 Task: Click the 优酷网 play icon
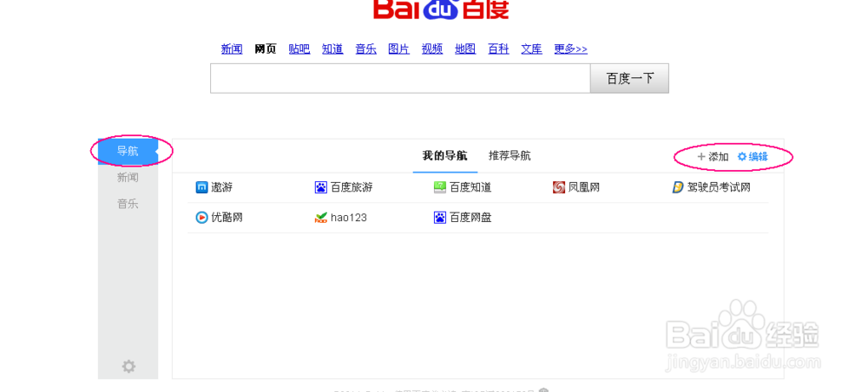[x=201, y=218]
